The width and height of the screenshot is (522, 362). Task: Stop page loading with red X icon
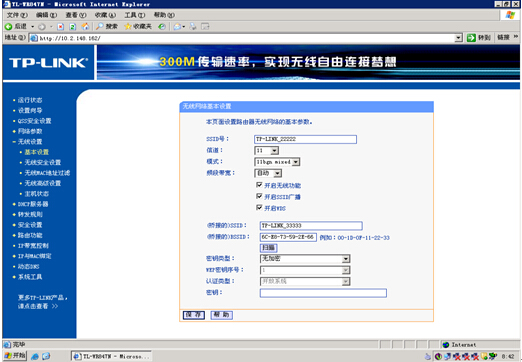click(60, 27)
